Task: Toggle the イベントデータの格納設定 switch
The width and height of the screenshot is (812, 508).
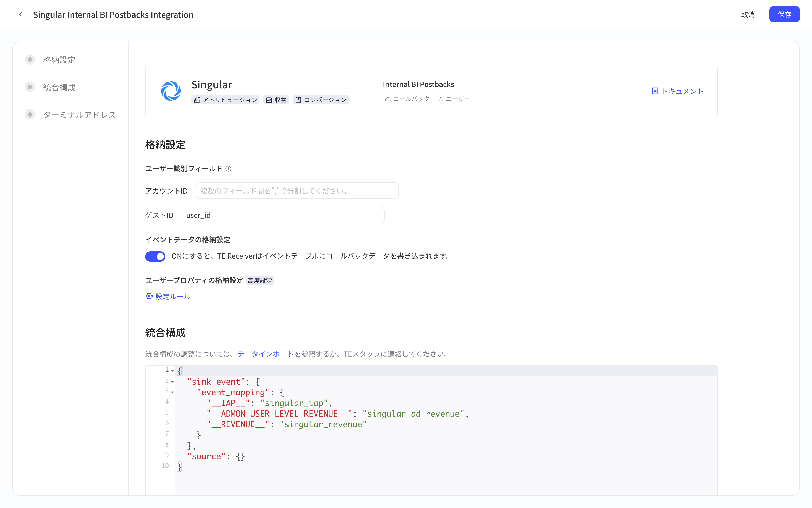Action: [155, 256]
